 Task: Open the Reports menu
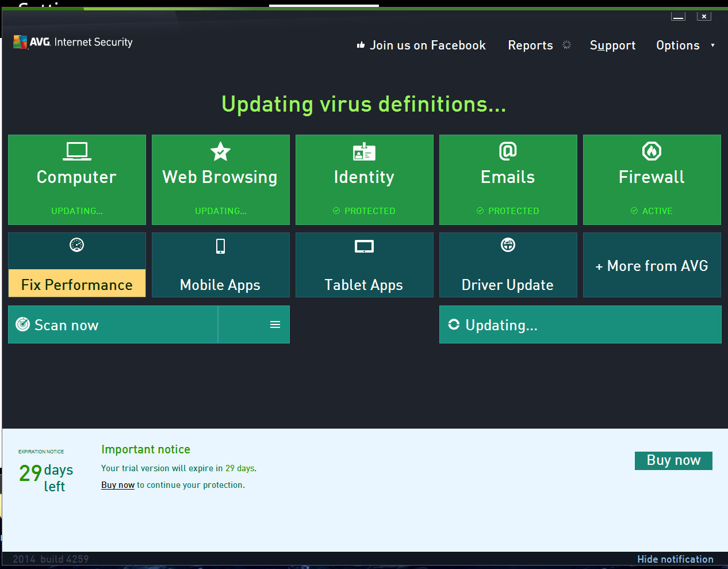530,45
